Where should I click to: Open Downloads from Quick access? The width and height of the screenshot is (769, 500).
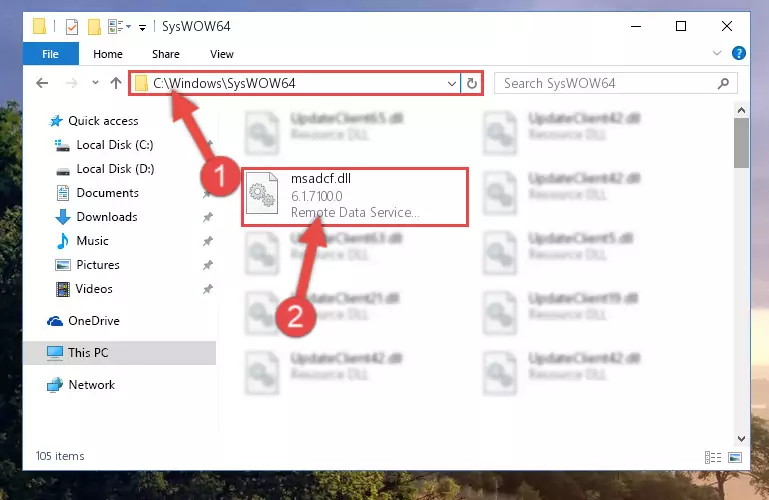click(107, 217)
